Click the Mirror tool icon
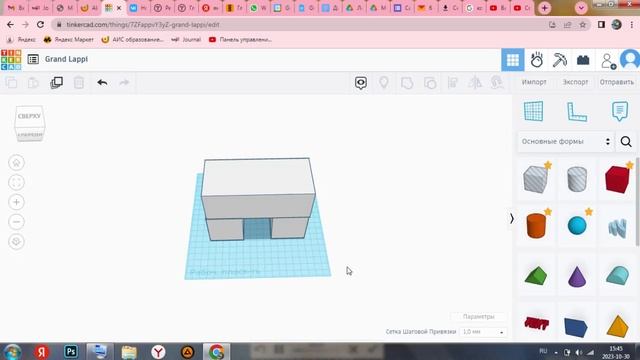Viewport: 640px width, 360px height. pyautogui.click(x=475, y=83)
